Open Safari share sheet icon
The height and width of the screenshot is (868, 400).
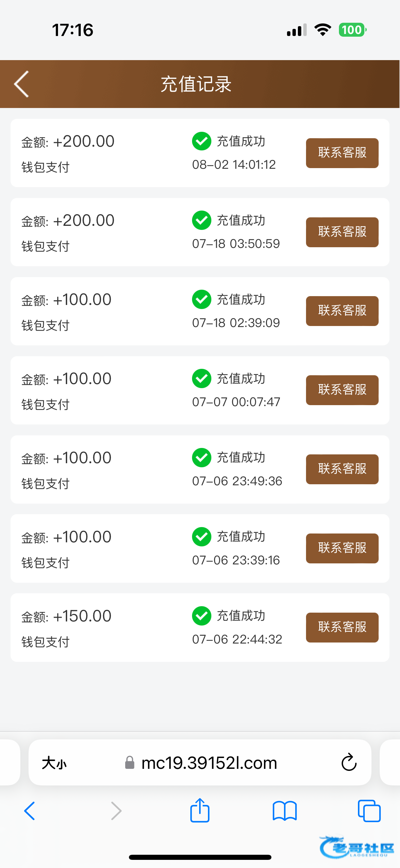[x=200, y=811]
